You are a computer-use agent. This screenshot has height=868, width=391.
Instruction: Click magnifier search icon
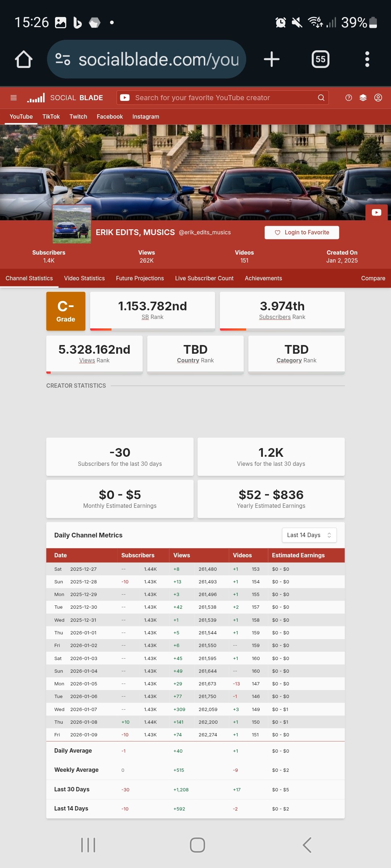(x=321, y=98)
